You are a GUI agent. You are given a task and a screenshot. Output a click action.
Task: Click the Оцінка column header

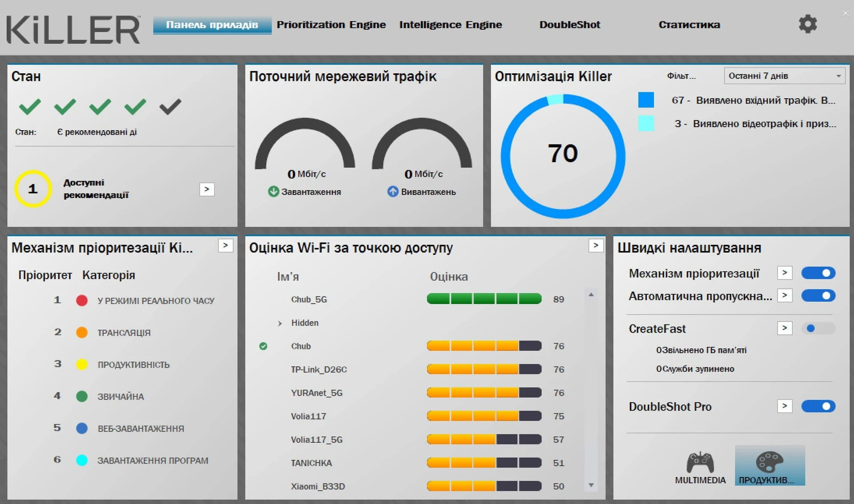449,276
